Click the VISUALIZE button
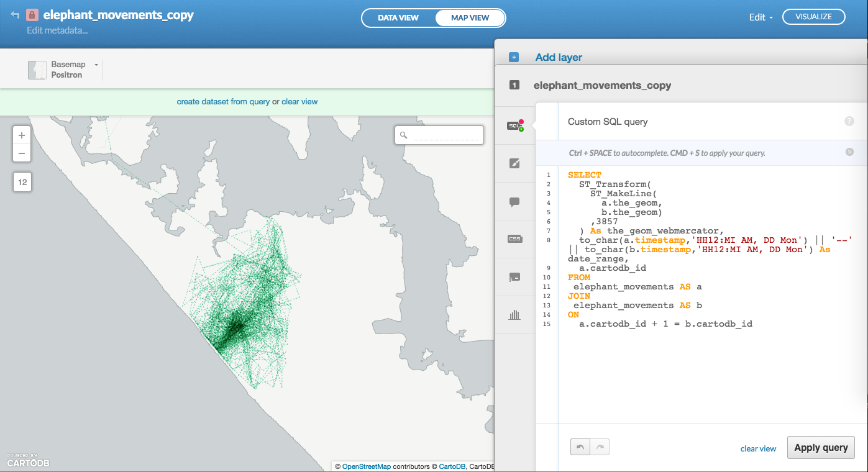 [813, 17]
